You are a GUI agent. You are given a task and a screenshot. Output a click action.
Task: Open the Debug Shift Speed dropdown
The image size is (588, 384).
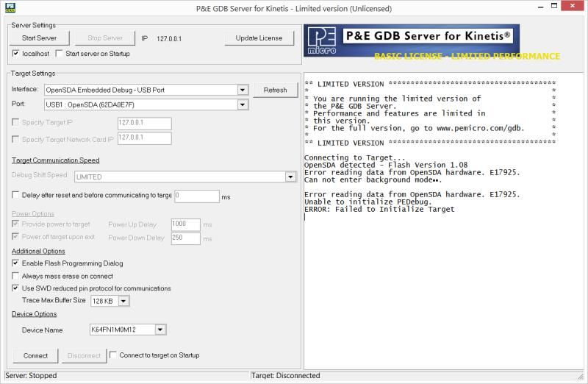pyautogui.click(x=290, y=177)
